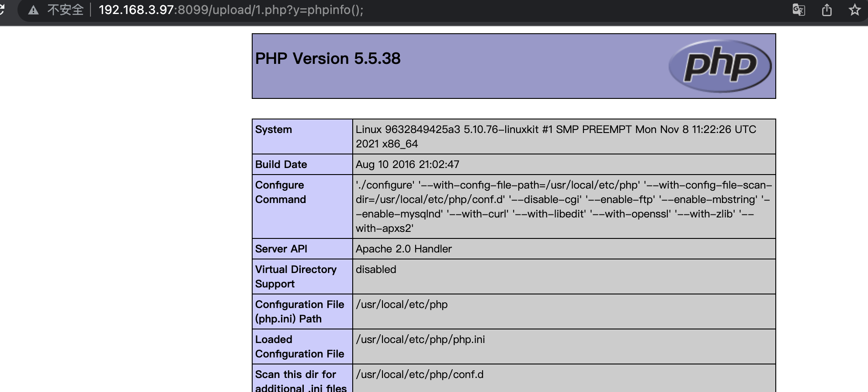
Task: Click the System row label
Action: pos(274,129)
